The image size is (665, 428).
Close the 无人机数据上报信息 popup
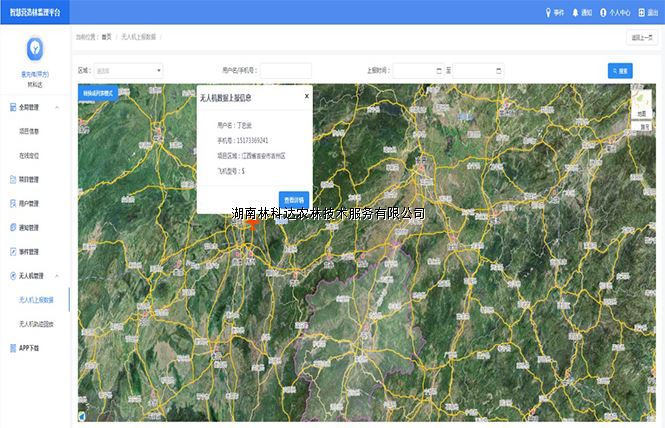(x=306, y=97)
